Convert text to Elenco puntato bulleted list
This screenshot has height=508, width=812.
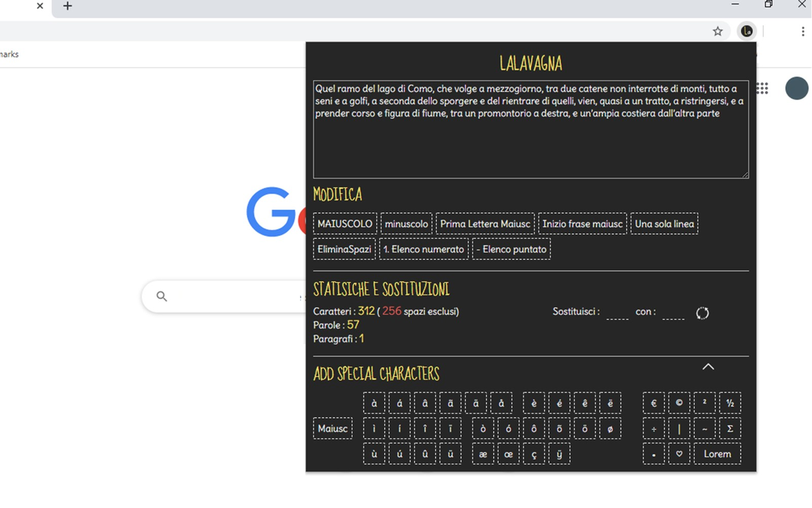point(511,249)
